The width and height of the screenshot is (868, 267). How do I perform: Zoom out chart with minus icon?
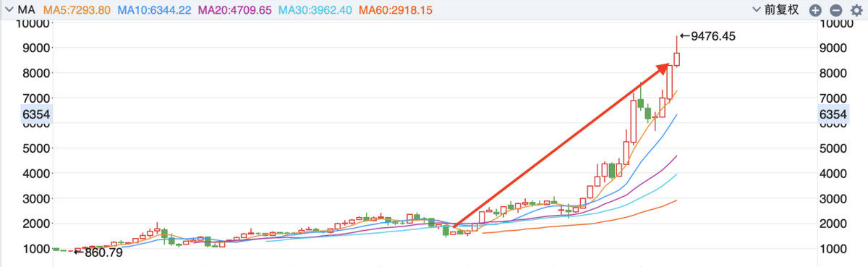[x=835, y=10]
